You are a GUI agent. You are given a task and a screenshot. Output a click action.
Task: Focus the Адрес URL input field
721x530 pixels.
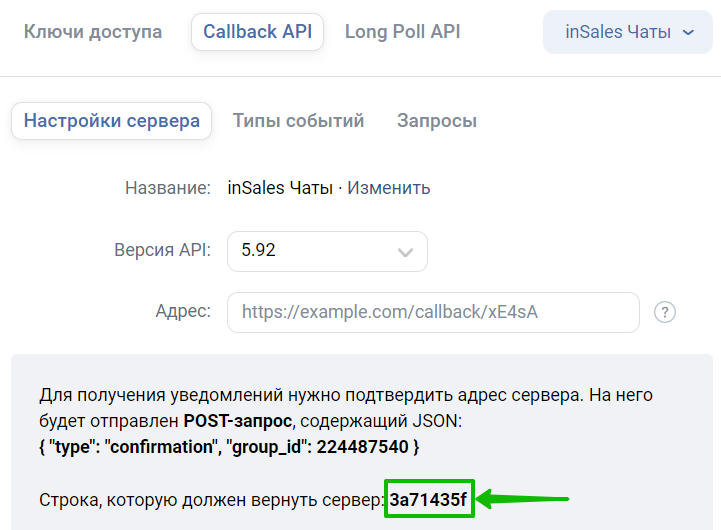[433, 312]
